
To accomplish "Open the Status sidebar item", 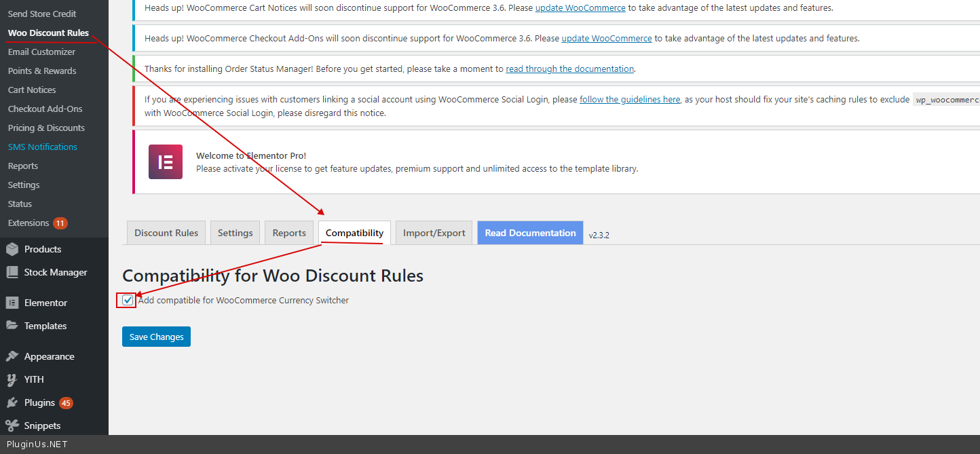I will point(20,204).
